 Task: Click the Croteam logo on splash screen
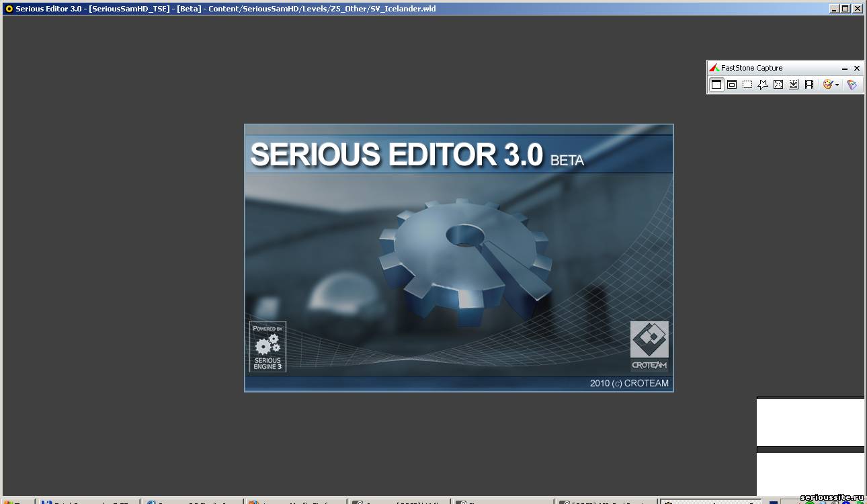tap(649, 345)
